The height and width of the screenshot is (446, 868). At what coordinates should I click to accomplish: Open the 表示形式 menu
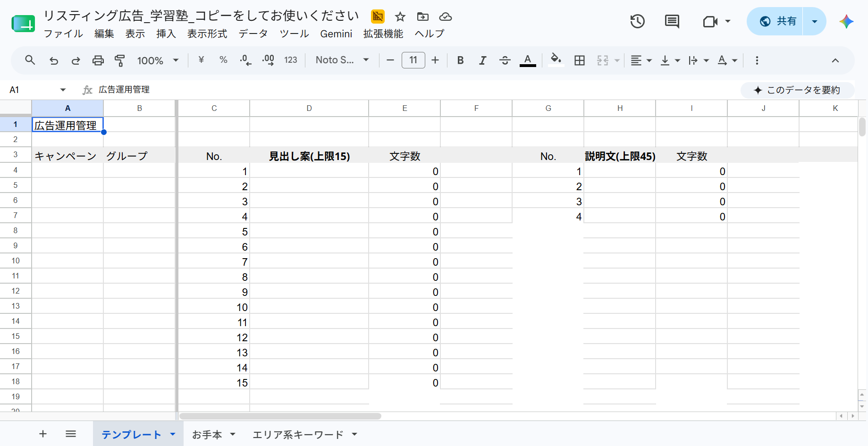click(x=207, y=34)
